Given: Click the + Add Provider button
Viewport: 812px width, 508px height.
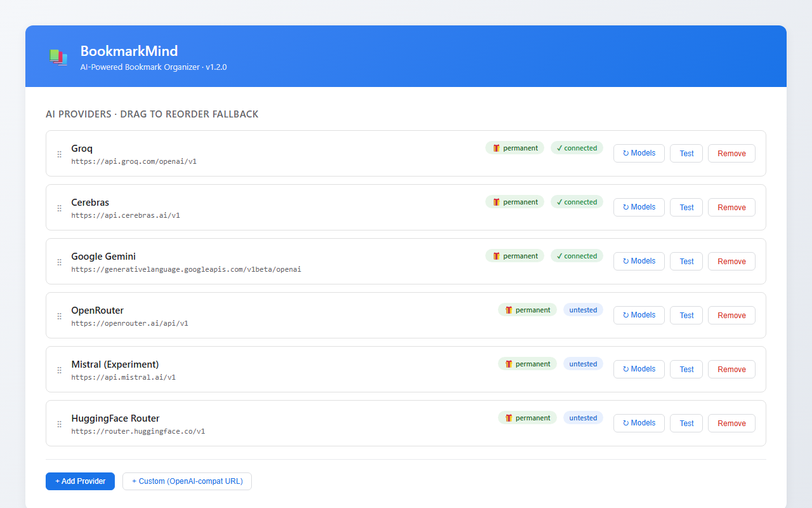Looking at the screenshot, I should point(80,481).
